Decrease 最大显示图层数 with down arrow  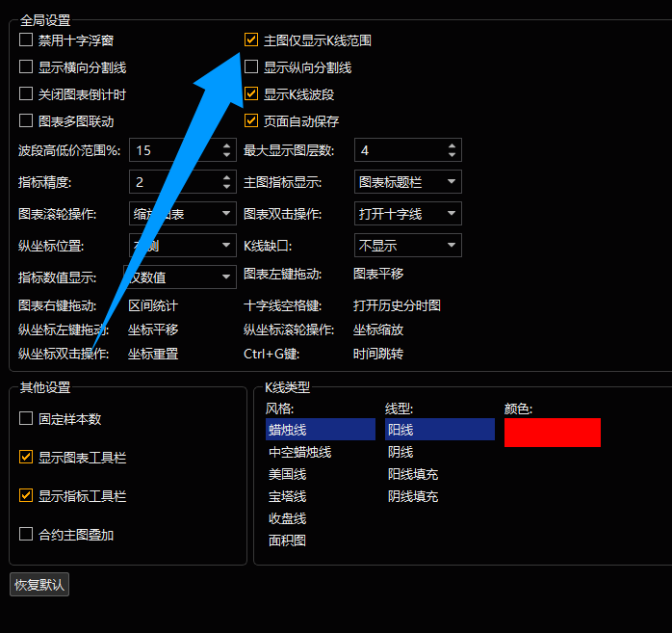click(452, 155)
